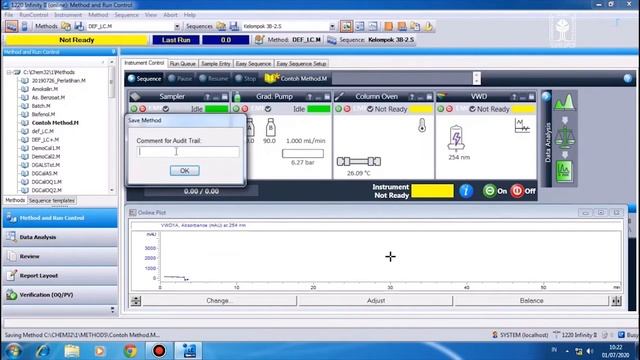Open the Kelompok 3B-2.S sequences dropdown
The height and width of the screenshot is (360, 640).
point(332,27)
